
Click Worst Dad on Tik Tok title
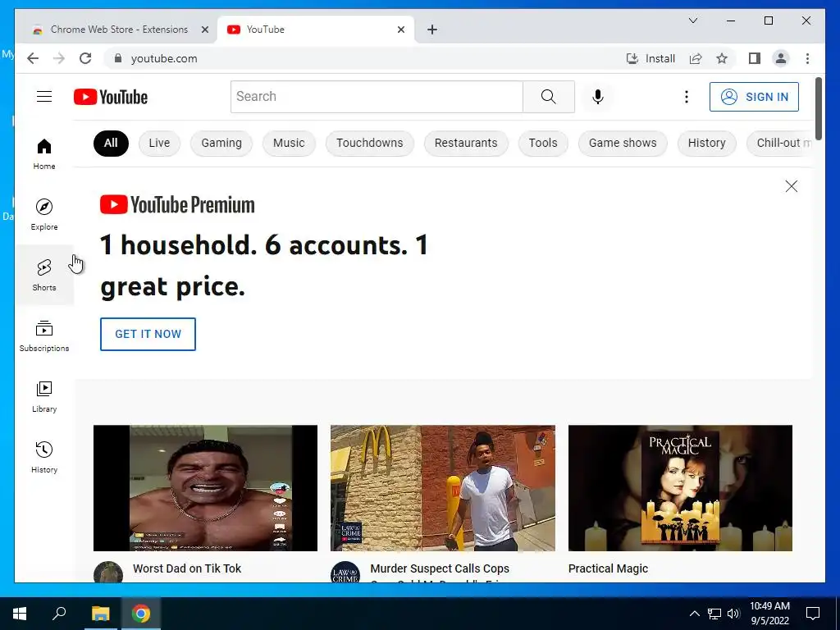coord(187,568)
